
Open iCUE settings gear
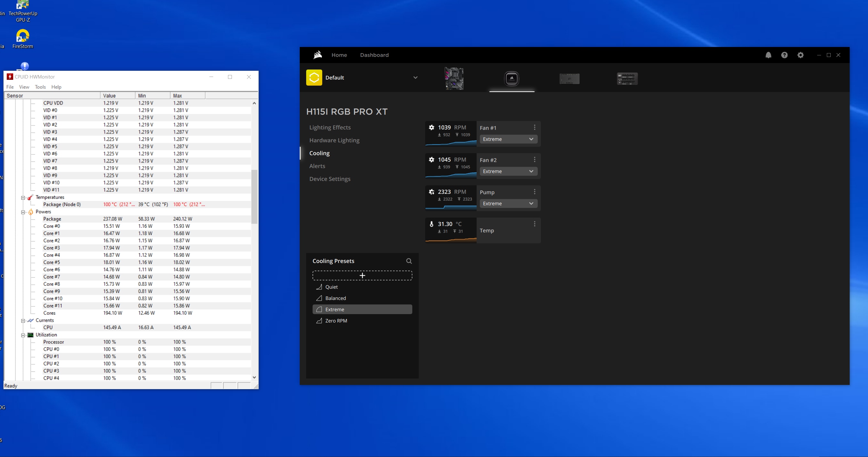click(x=800, y=55)
